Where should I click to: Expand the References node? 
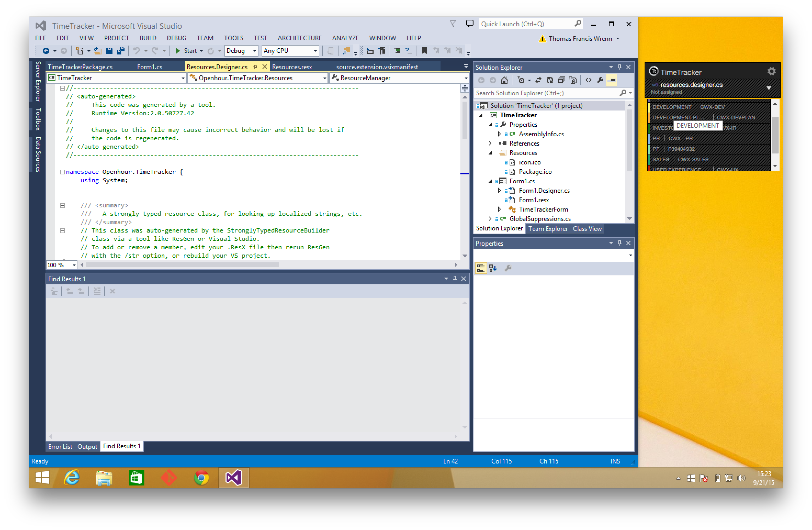490,143
